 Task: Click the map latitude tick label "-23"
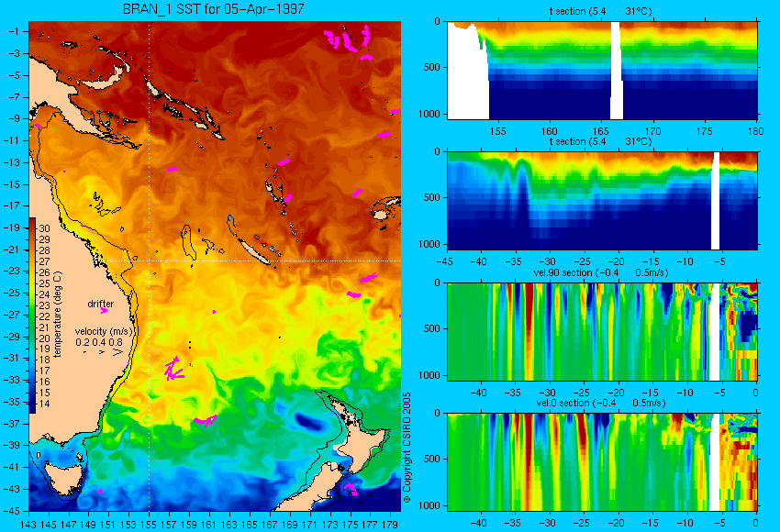tap(12, 271)
